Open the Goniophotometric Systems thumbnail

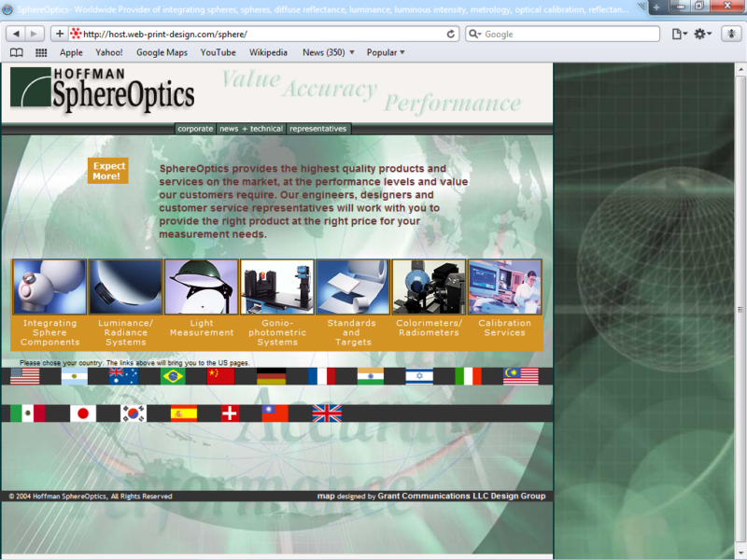point(277,287)
